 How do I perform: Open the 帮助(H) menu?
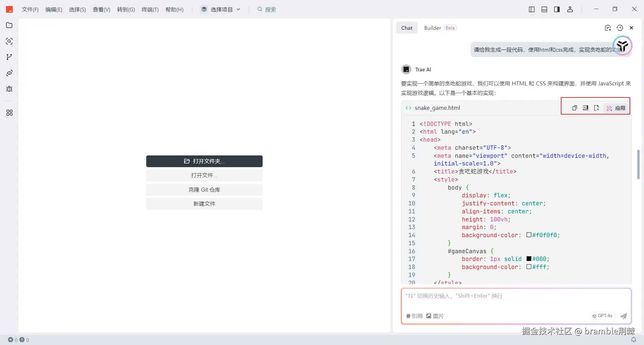click(x=174, y=9)
